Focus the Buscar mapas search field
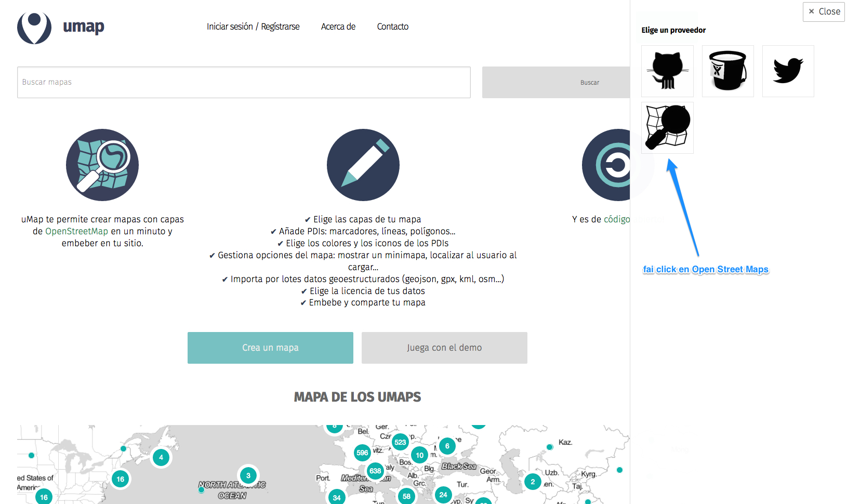 [x=244, y=82]
